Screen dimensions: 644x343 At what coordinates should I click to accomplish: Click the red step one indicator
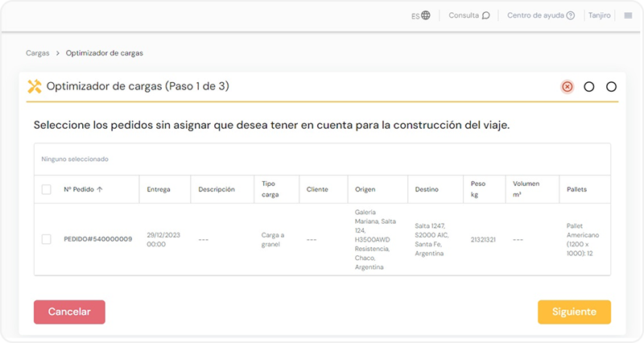point(567,87)
